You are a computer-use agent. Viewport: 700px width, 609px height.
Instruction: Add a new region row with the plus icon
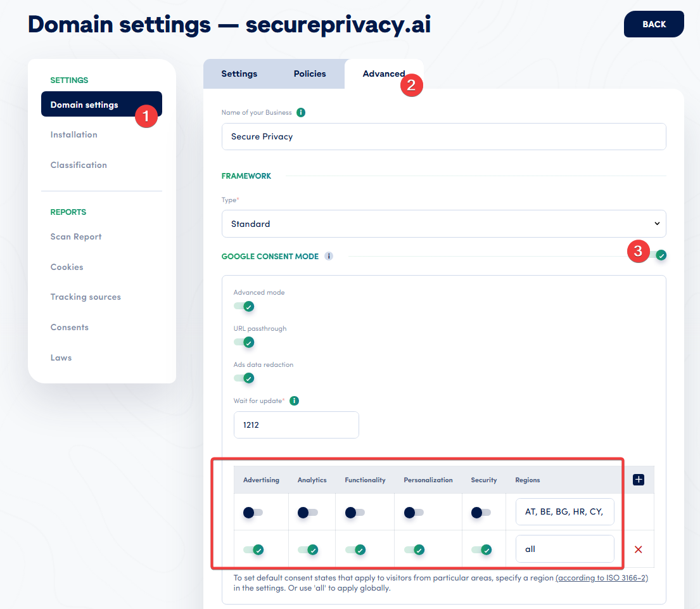(638, 479)
